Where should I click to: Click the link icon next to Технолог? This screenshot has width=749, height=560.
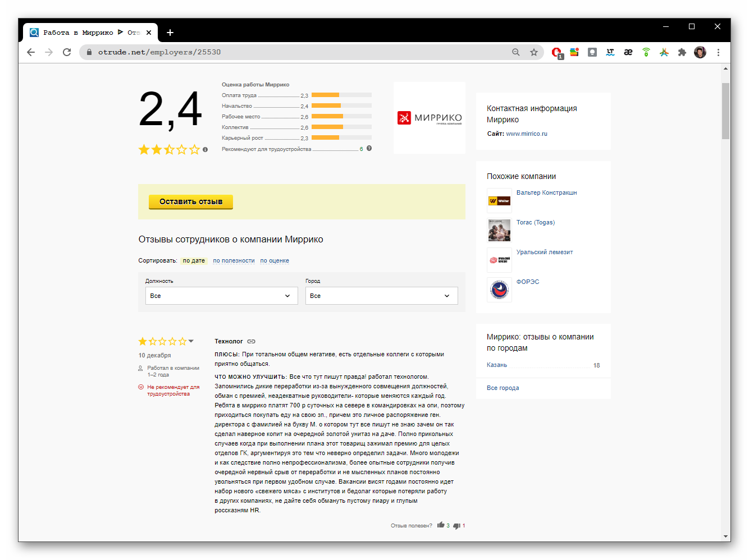coord(252,341)
